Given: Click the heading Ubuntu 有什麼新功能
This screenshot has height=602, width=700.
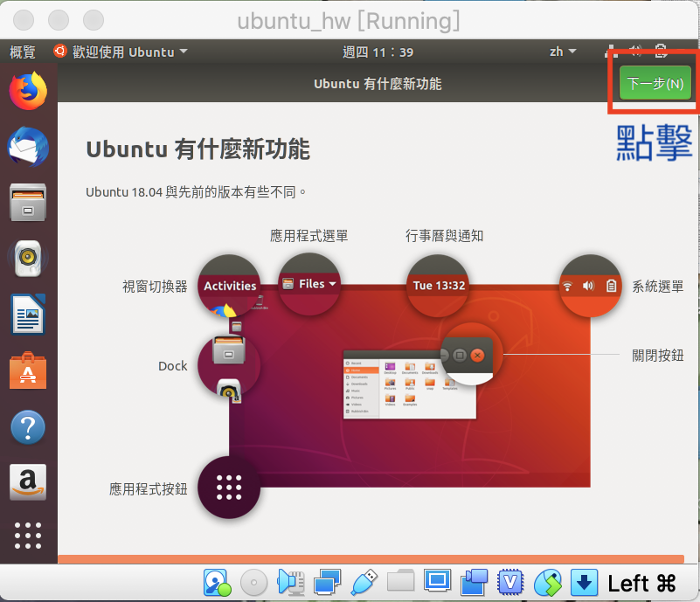Looking at the screenshot, I should pyautogui.click(x=198, y=149).
